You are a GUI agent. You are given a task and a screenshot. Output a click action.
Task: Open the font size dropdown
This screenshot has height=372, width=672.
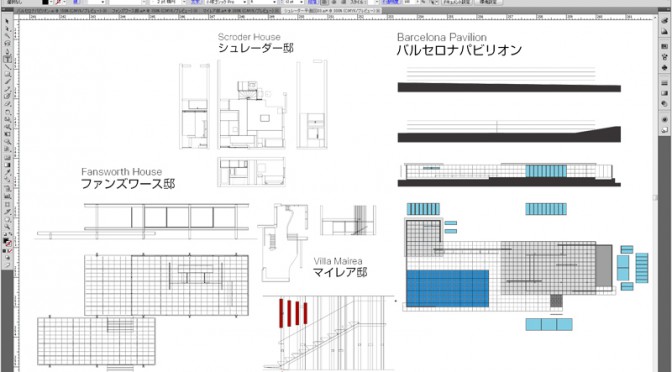pyautogui.click(x=301, y=2)
